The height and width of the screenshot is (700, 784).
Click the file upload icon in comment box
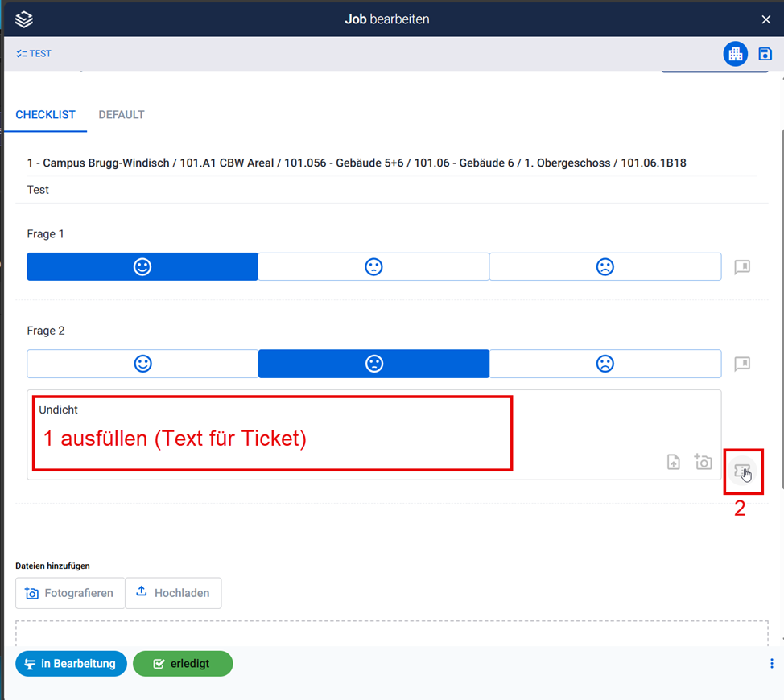click(x=674, y=462)
